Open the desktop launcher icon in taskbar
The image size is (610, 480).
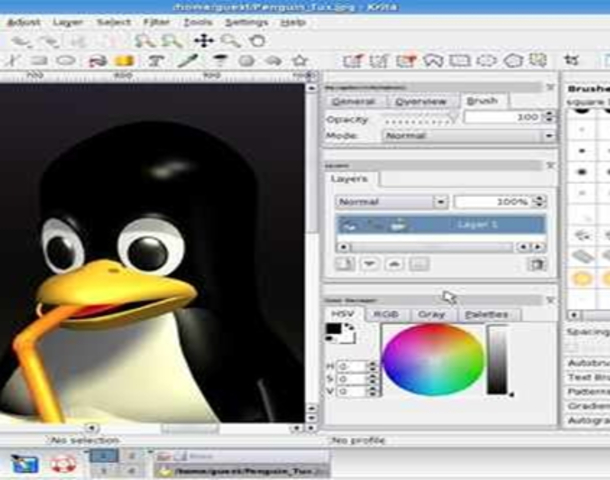click(x=25, y=464)
